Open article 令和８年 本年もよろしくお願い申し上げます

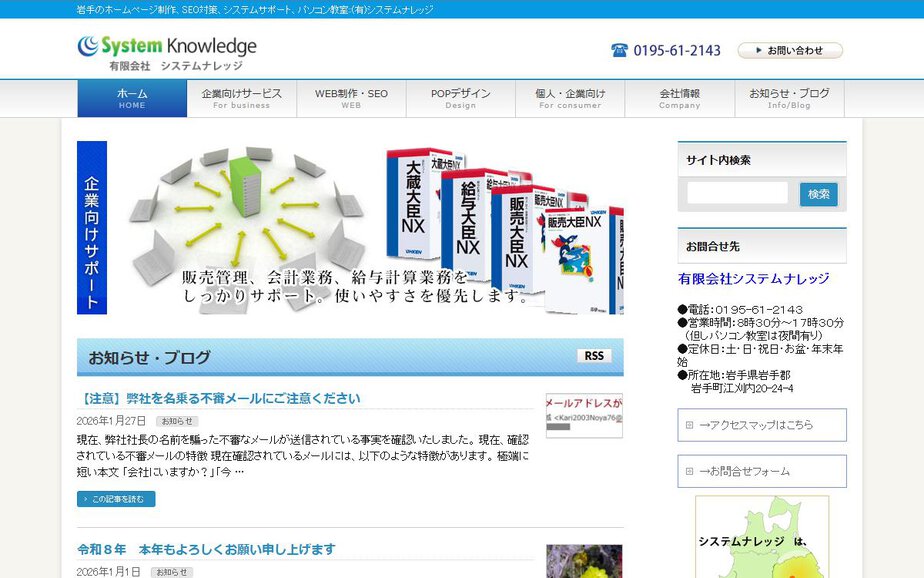(x=206, y=549)
